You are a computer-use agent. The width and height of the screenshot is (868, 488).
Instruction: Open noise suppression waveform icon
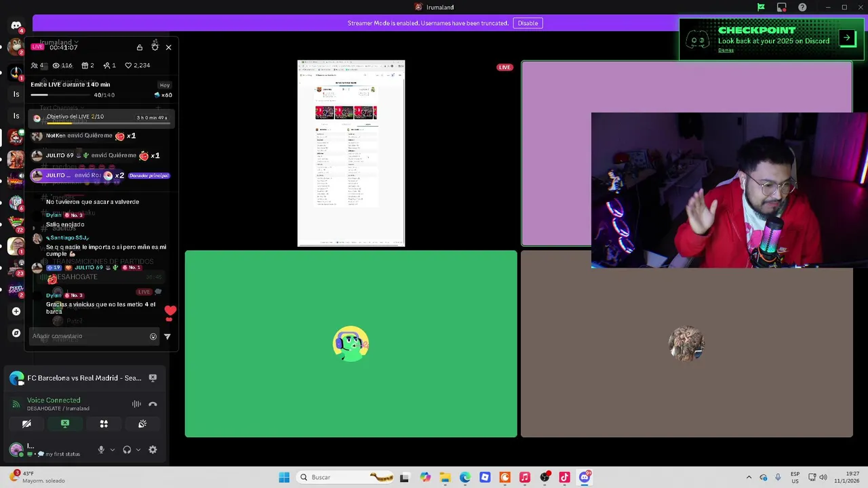[136, 404]
